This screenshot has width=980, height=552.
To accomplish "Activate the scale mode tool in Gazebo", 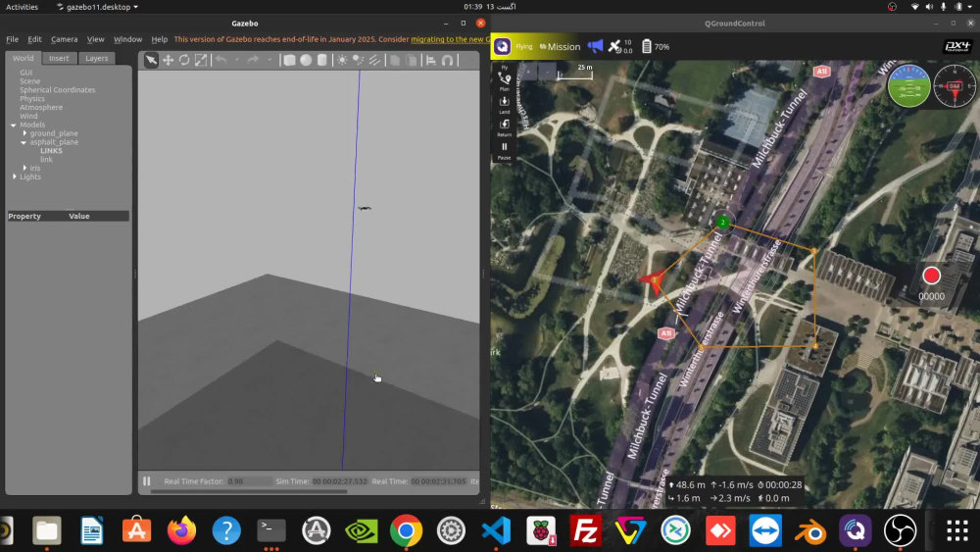I will [201, 60].
